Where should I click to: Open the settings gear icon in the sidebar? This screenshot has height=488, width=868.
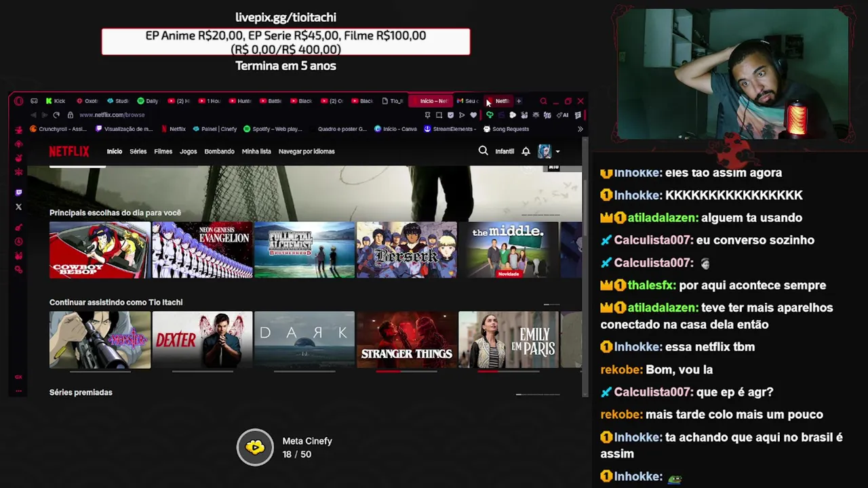pyautogui.click(x=18, y=270)
